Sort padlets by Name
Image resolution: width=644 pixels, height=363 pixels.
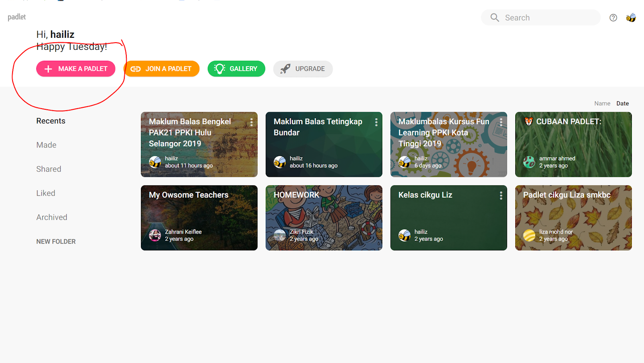602,103
